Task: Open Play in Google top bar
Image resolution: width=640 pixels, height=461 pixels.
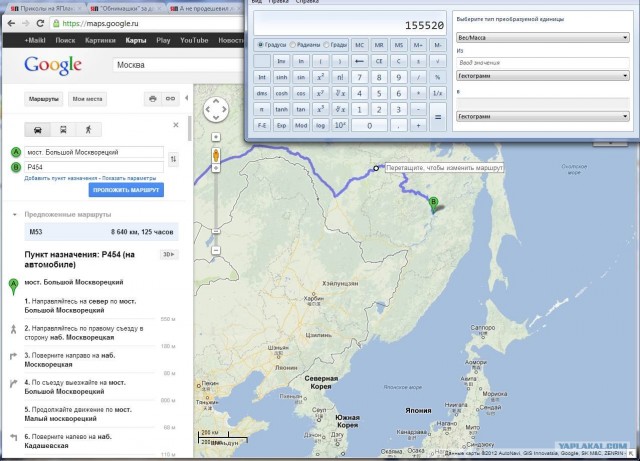Action: coord(163,40)
